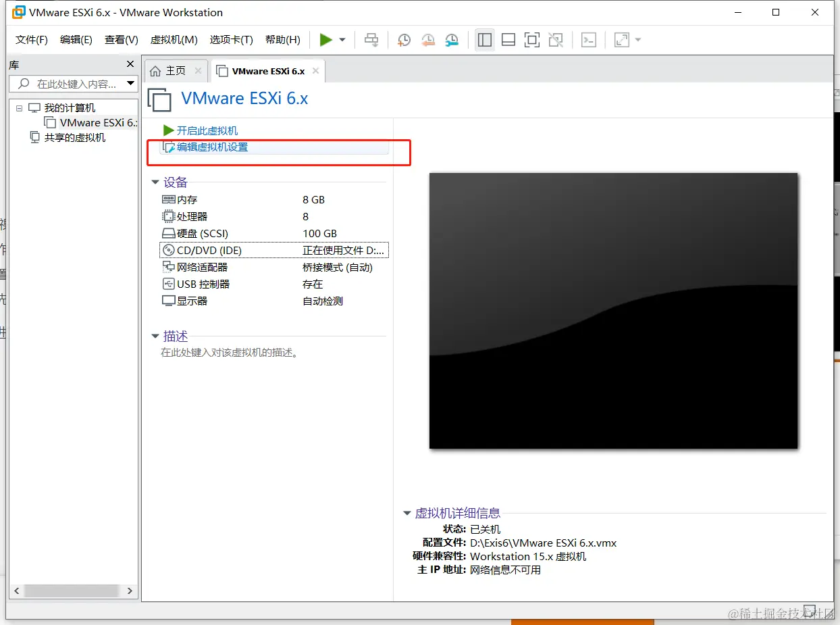Open the stretch mode dropdown arrow
The height and width of the screenshot is (625, 840).
coord(637,39)
